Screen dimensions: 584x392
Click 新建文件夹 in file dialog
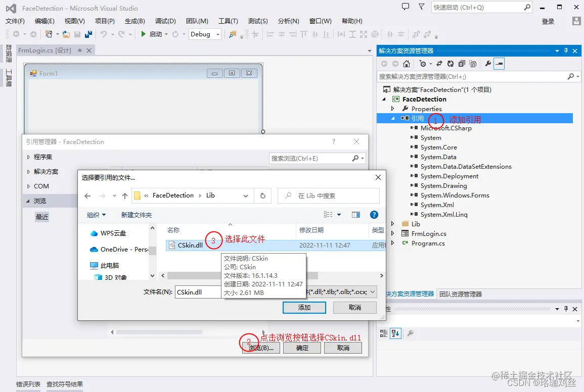137,215
